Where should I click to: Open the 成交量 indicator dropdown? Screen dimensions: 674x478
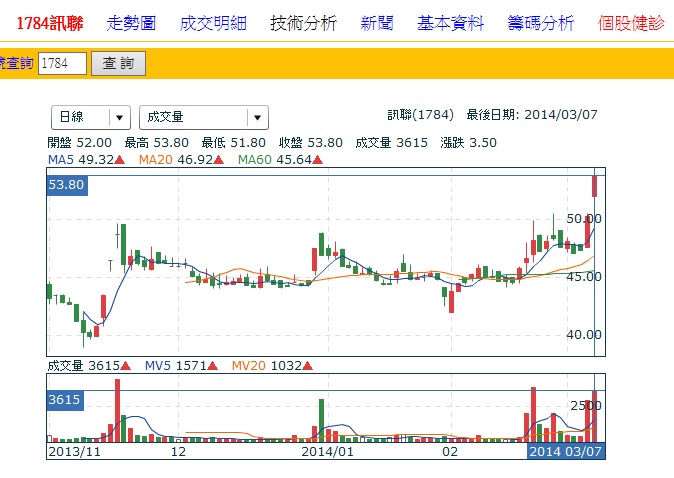point(204,117)
